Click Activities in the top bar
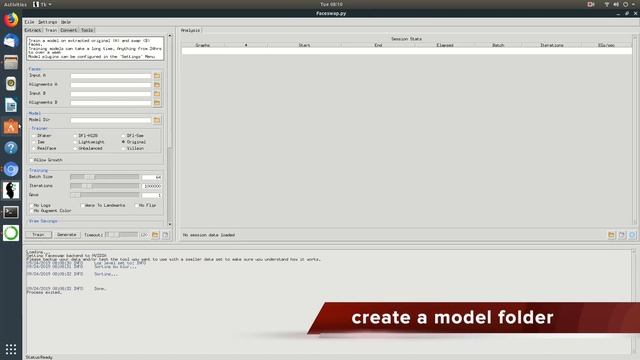Image resolution: width=640 pixels, height=360 pixels. point(15,4)
